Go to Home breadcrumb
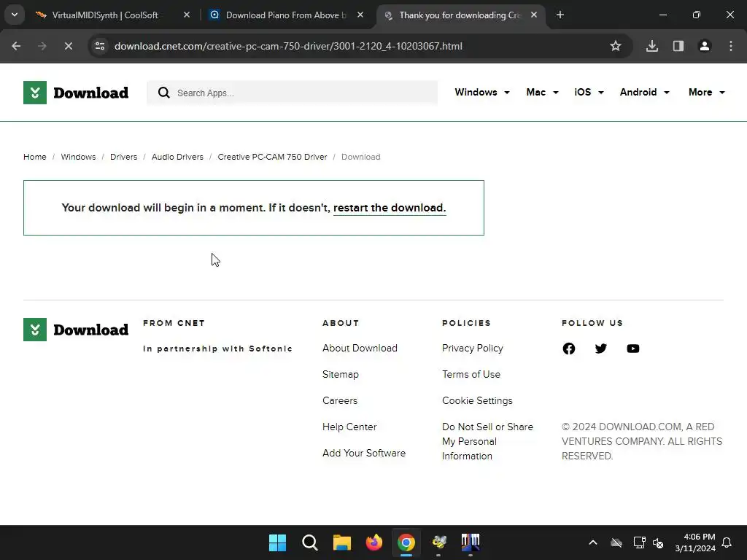Viewport: 747px width, 560px height. (x=35, y=157)
